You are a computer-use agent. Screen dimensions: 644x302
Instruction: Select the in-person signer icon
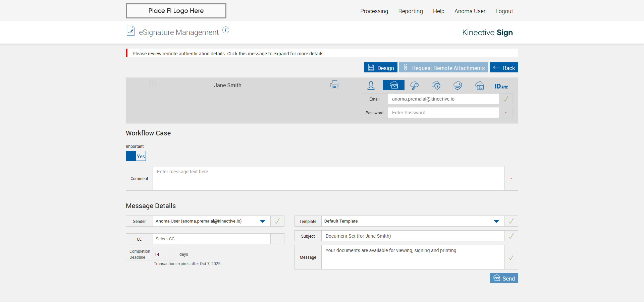[371, 85]
